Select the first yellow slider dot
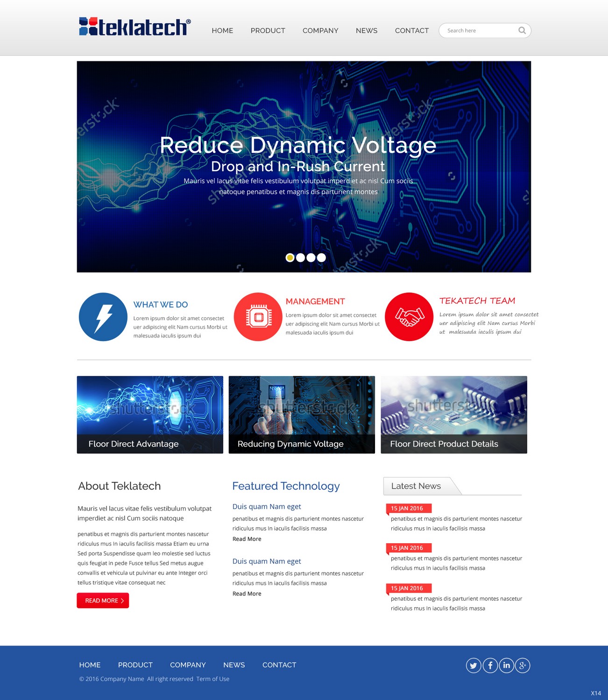608x700 pixels. [290, 258]
